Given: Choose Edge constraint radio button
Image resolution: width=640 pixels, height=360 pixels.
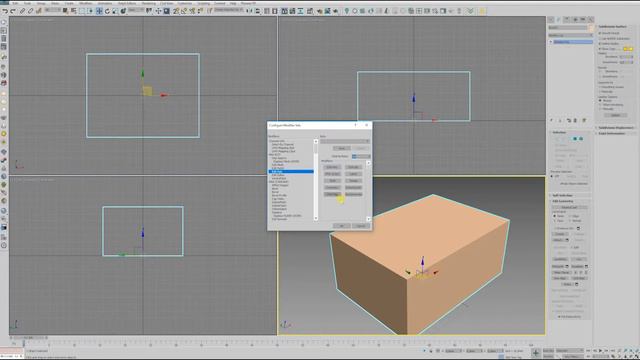Looking at the screenshot, I should [570, 216].
